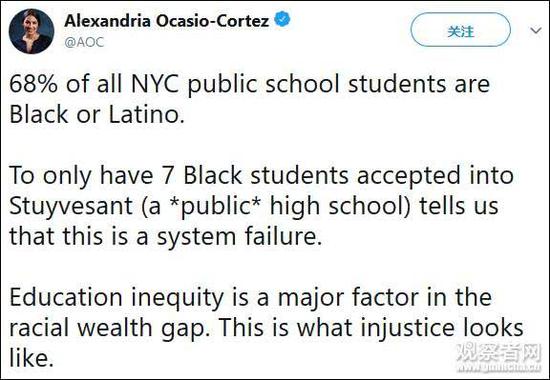Viewport: 550px width, 380px height.
Task: Click the "Black or Latino." line
Action: 97,115
